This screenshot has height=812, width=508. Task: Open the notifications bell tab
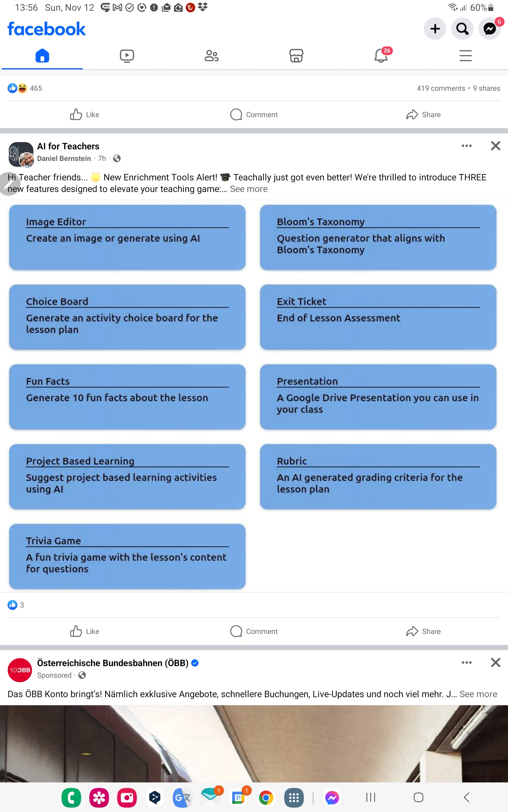(x=381, y=55)
